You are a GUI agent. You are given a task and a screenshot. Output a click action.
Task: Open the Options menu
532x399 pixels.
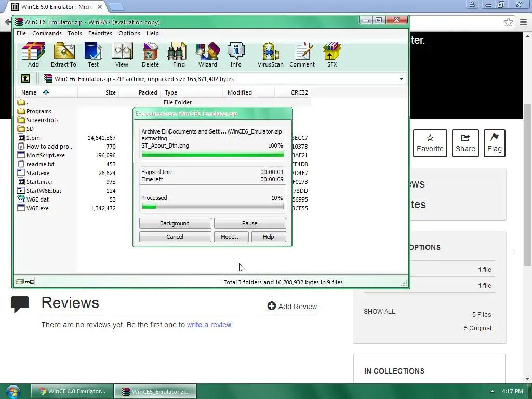coord(129,33)
